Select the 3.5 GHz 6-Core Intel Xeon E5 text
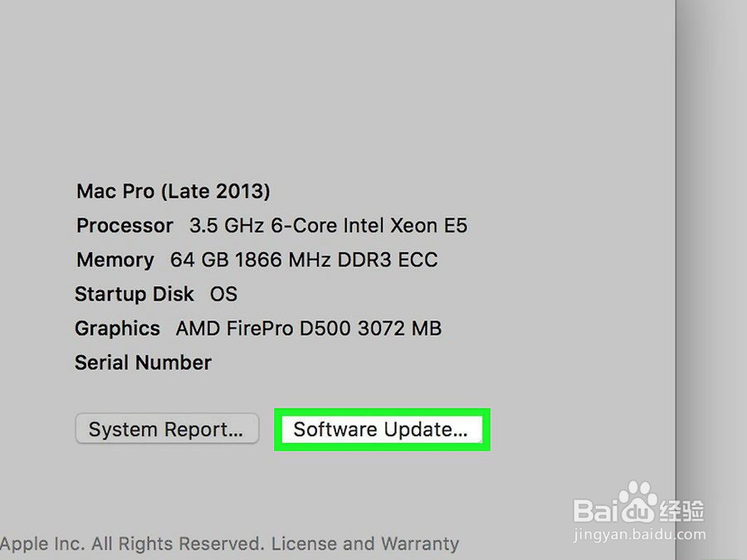 pyautogui.click(x=328, y=226)
